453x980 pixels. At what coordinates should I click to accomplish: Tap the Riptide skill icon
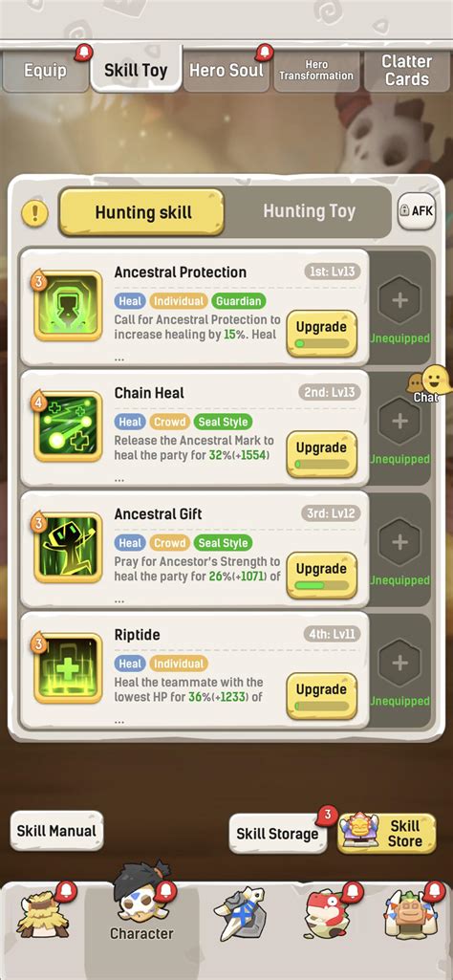(x=68, y=668)
